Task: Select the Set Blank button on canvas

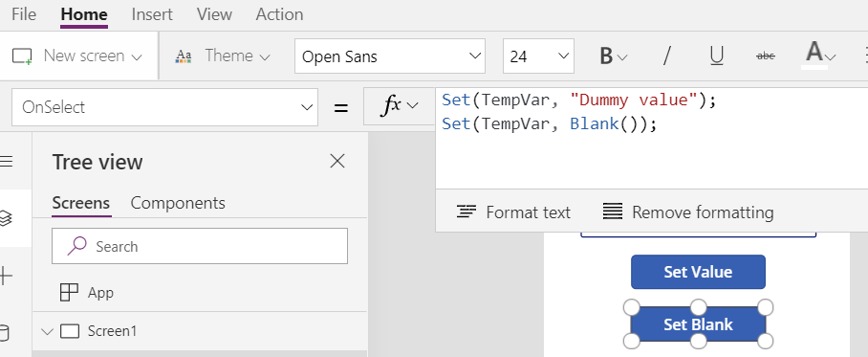Action: 698,324
